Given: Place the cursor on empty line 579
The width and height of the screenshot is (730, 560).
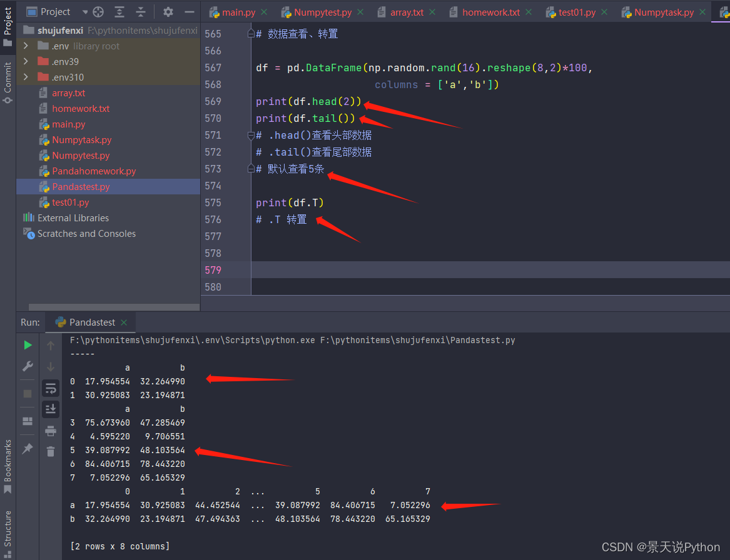Looking at the screenshot, I should pyautogui.click(x=490, y=270).
